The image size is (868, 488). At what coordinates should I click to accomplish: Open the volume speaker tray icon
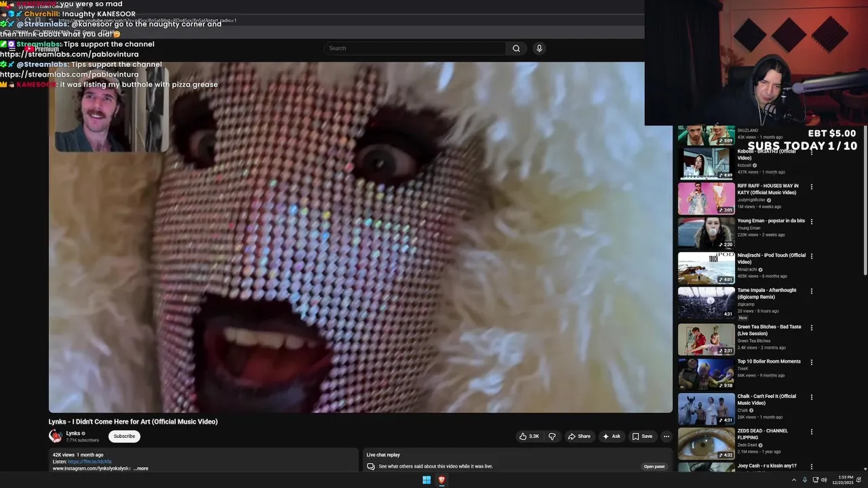824,480
